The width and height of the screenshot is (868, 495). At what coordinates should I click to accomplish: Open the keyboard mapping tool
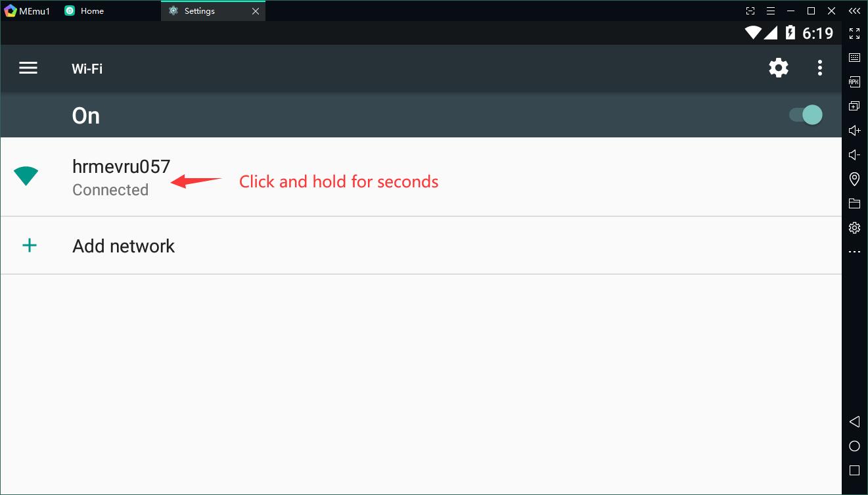point(854,58)
